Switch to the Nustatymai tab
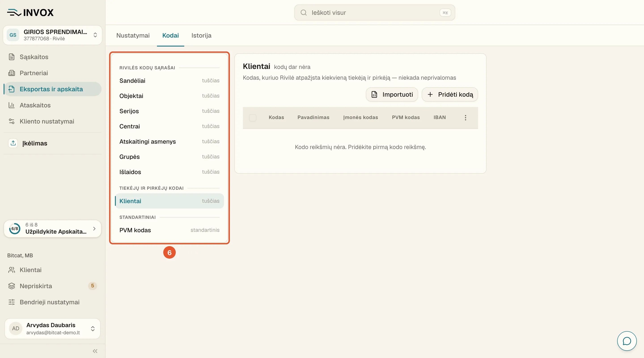 click(133, 35)
